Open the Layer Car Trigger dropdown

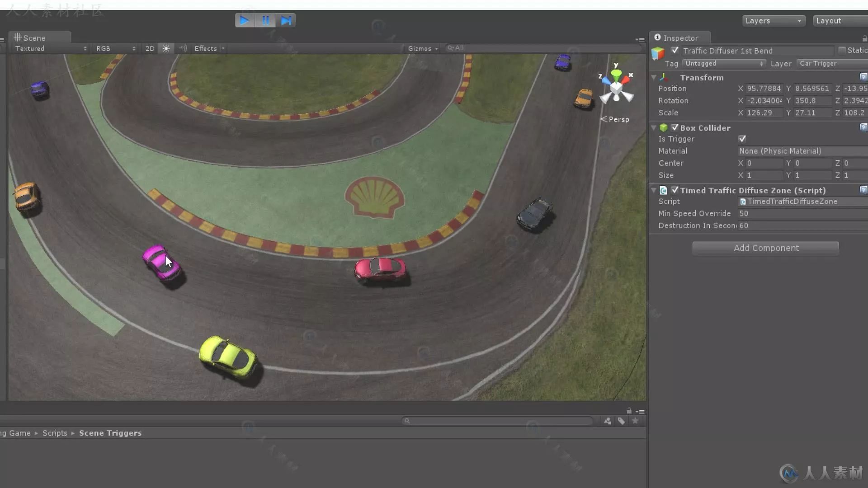(x=832, y=63)
